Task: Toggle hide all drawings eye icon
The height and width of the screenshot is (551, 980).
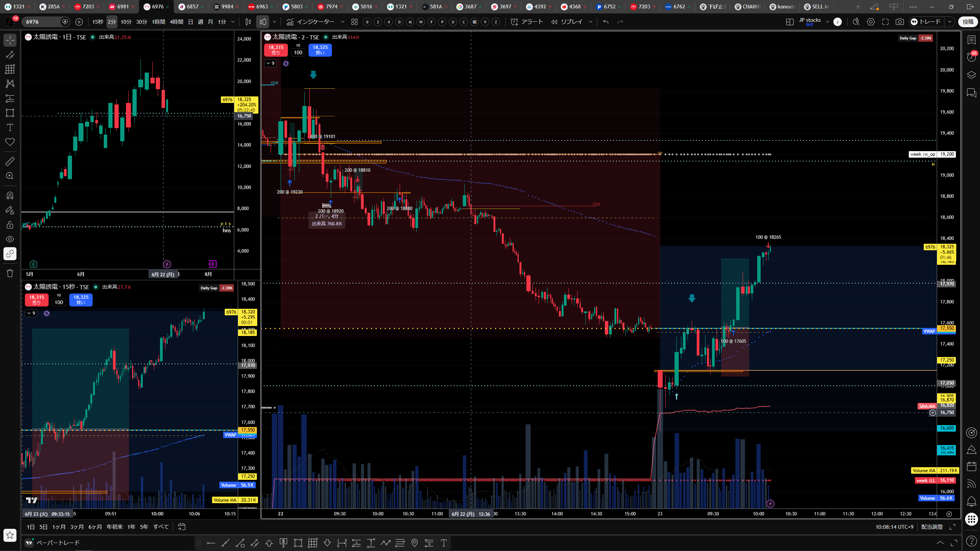Action: [x=10, y=239]
